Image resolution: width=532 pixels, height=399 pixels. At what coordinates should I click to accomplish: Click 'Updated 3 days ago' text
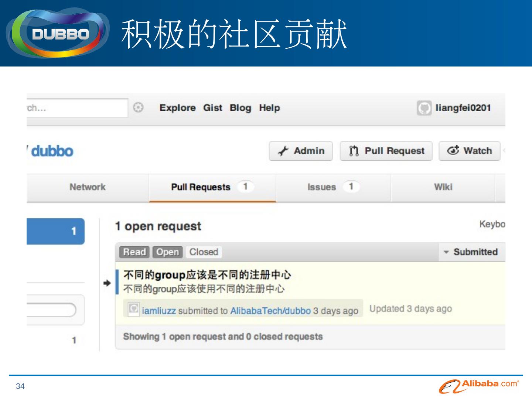pos(410,309)
